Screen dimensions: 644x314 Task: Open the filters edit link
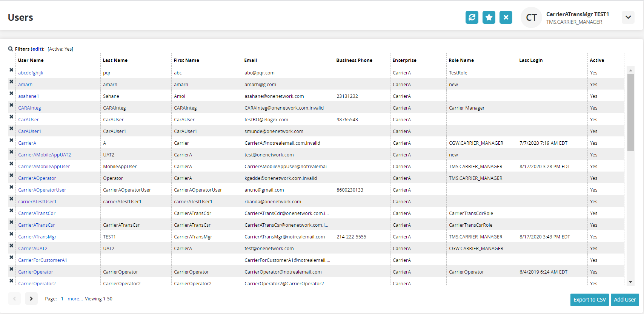[x=37, y=49]
